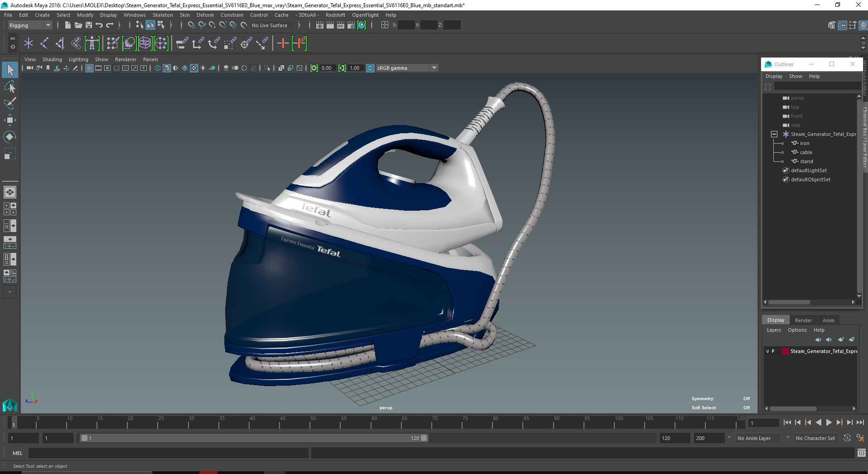Go to start of playback range
Screen dimensions: 868x474
[x=787, y=422]
